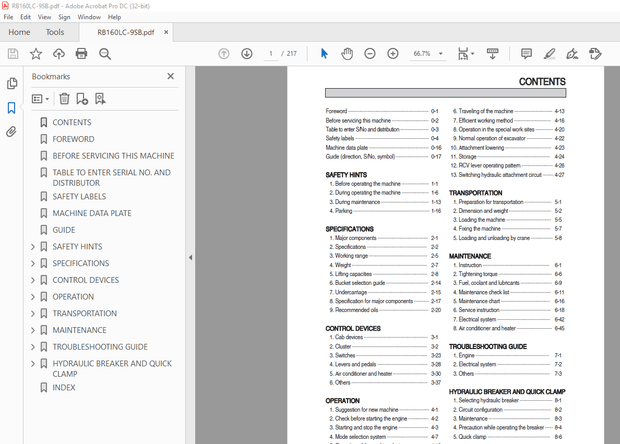
Task: Click the page number input field
Action: (x=271, y=54)
